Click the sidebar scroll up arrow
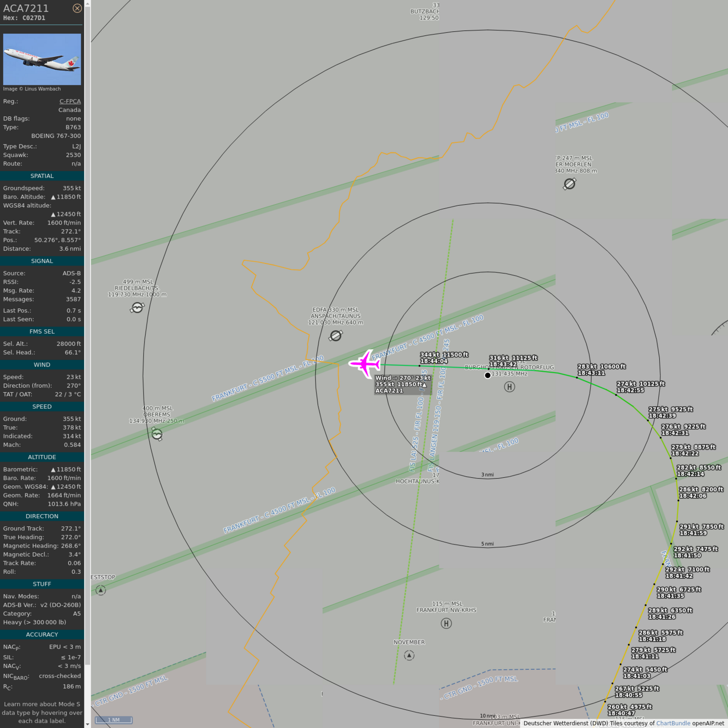 [x=87, y=4]
